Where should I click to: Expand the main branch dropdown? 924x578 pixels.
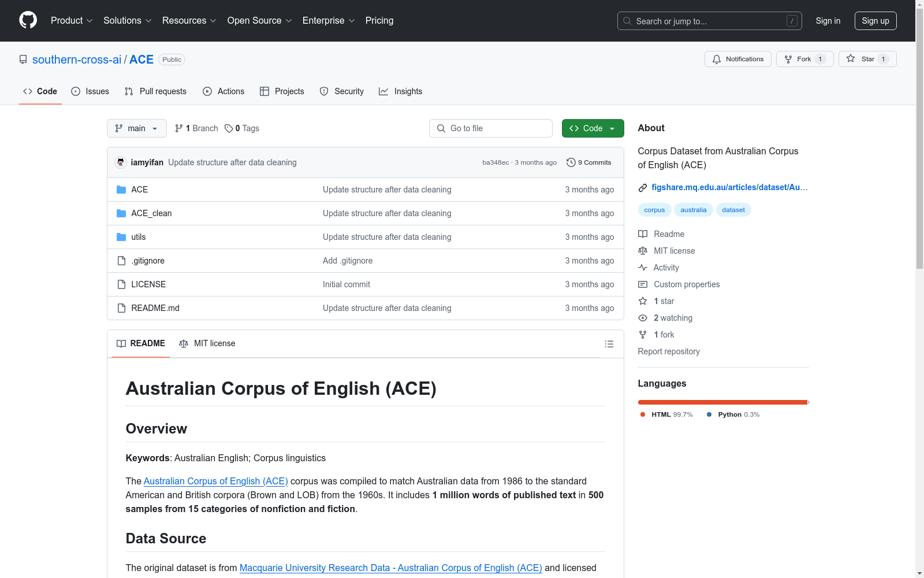tap(136, 128)
